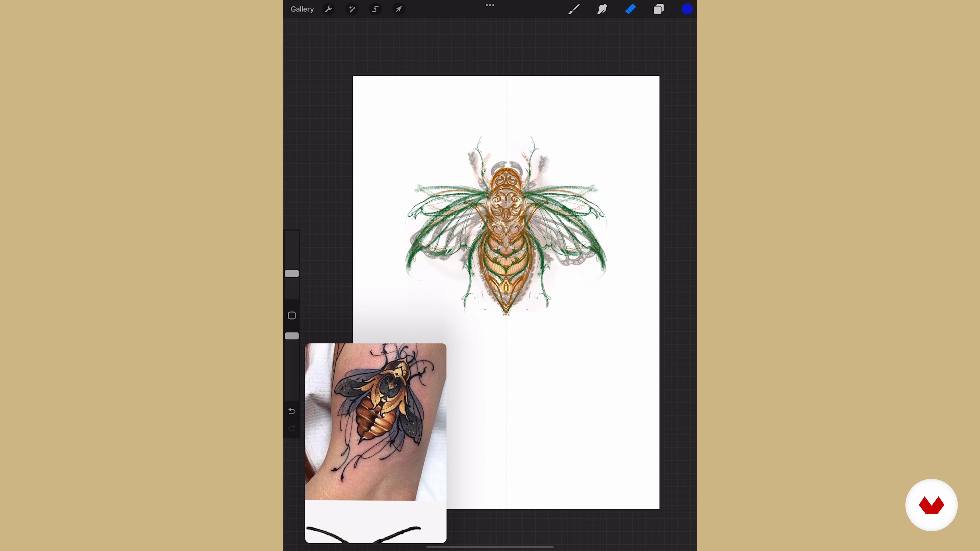Open the Adjustments magic wand menu
The image size is (980, 551).
[352, 9]
